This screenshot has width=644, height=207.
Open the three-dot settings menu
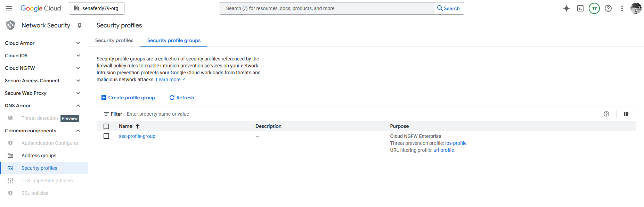pyautogui.click(x=622, y=8)
